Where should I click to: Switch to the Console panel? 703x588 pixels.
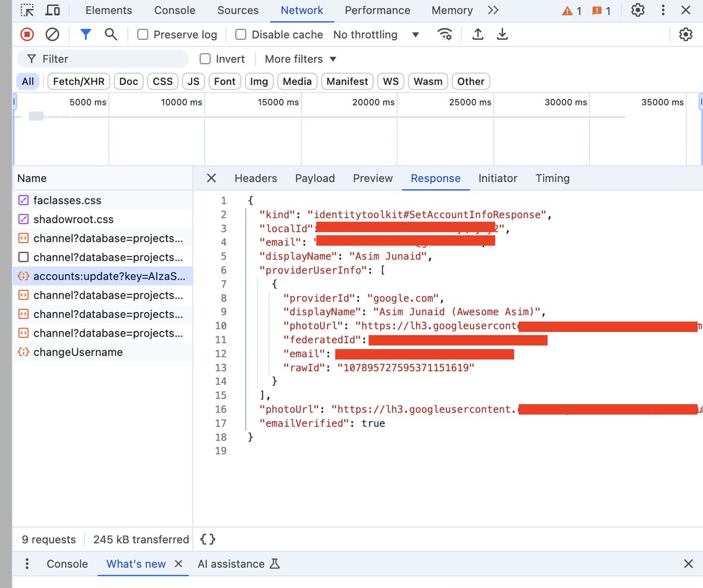coord(175,11)
